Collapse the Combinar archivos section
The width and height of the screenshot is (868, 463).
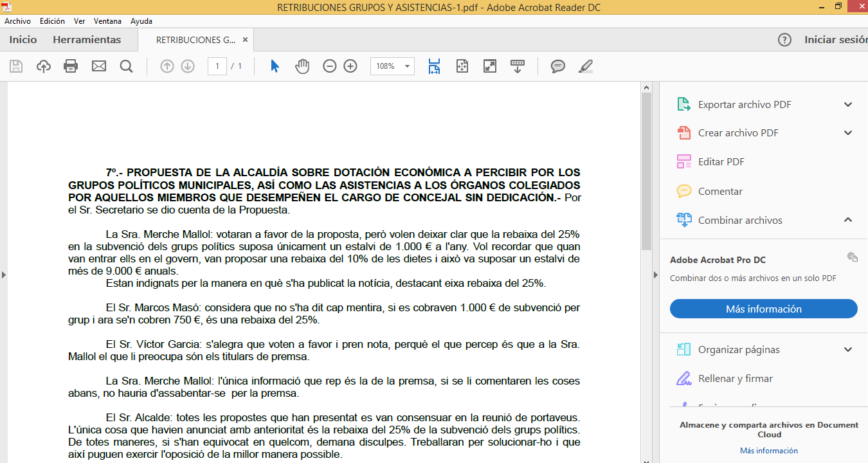(x=848, y=220)
